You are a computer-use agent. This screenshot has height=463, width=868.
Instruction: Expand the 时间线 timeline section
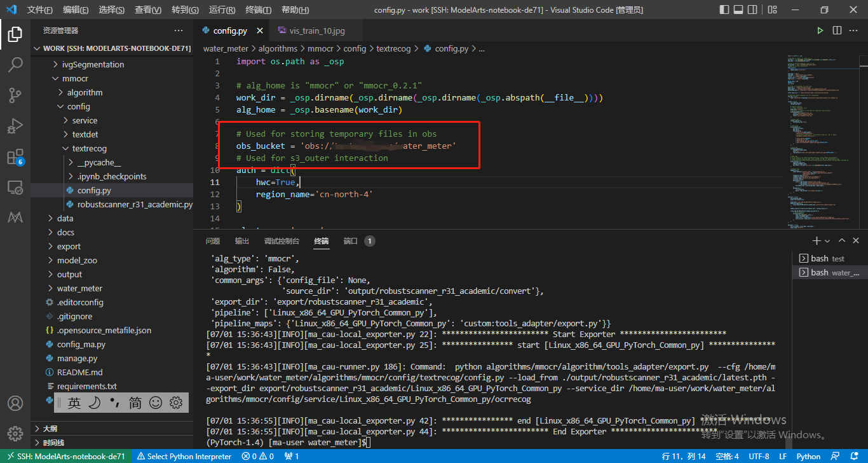click(x=112, y=443)
